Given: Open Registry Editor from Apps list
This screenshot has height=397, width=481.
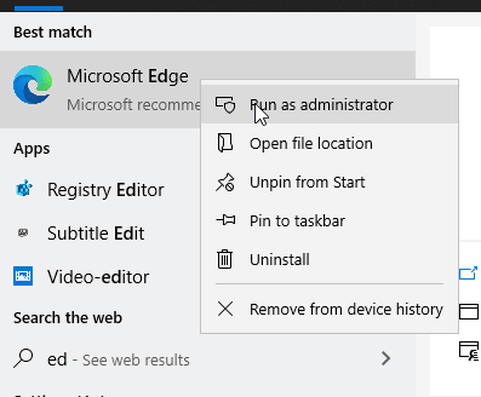Looking at the screenshot, I should (100, 189).
